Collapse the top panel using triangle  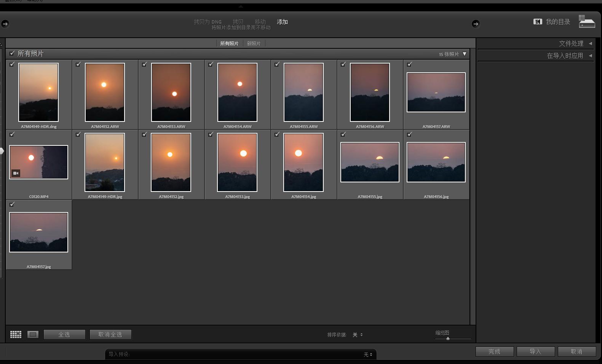pos(240,6)
